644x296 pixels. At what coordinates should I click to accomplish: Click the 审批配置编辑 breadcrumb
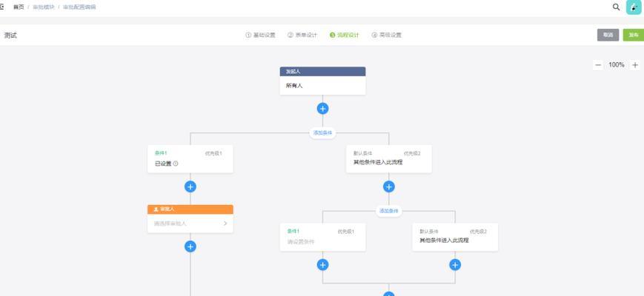point(79,7)
